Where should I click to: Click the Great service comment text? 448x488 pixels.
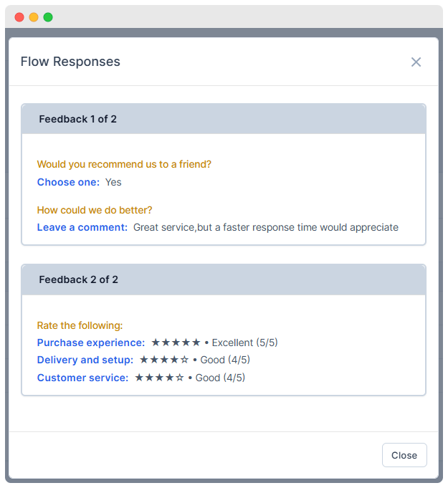click(x=265, y=227)
